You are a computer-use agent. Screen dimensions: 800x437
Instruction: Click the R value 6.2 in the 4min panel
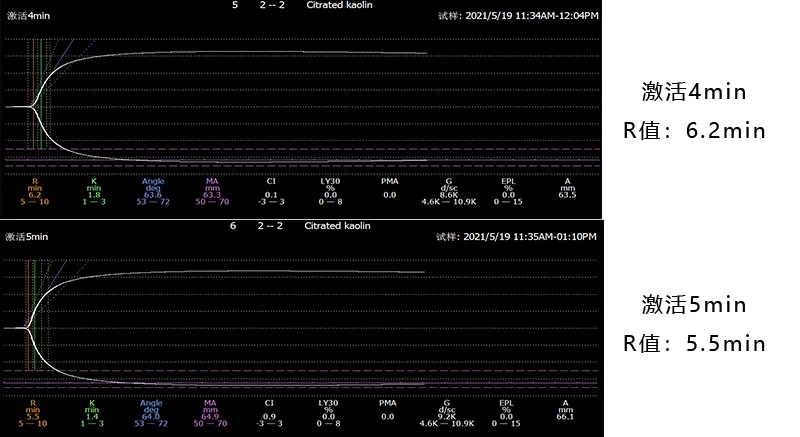(x=35, y=195)
